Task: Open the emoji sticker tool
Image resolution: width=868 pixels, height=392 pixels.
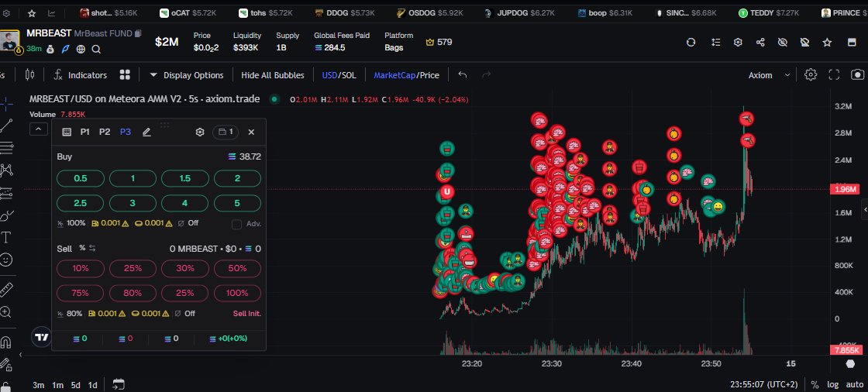Action: point(6,260)
